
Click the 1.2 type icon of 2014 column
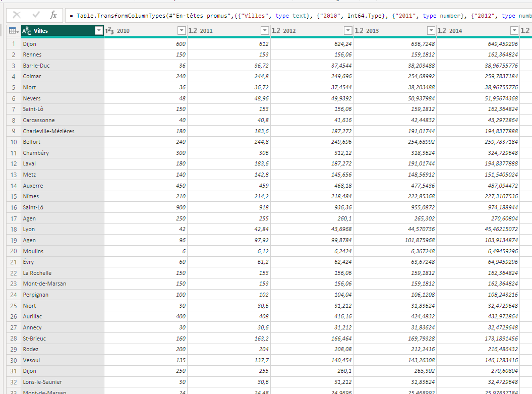click(x=442, y=31)
